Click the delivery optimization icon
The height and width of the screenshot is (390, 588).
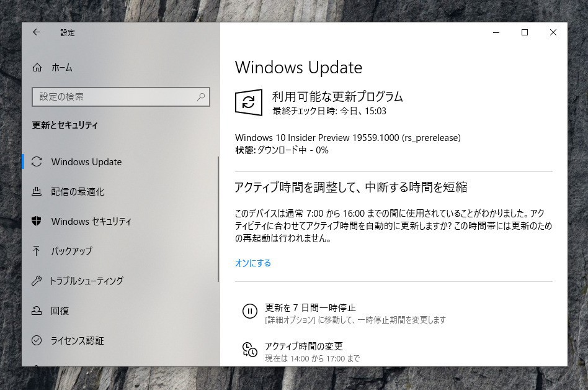pyautogui.click(x=37, y=191)
